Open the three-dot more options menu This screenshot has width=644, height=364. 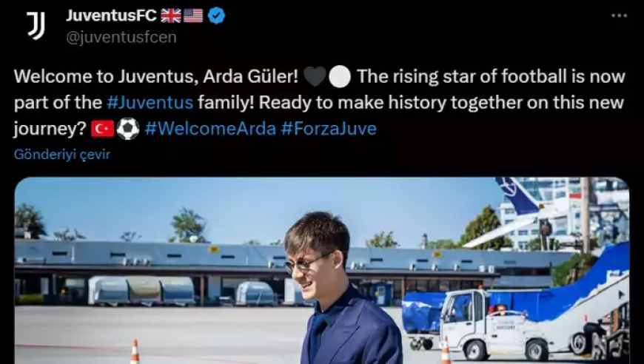[x=619, y=16]
